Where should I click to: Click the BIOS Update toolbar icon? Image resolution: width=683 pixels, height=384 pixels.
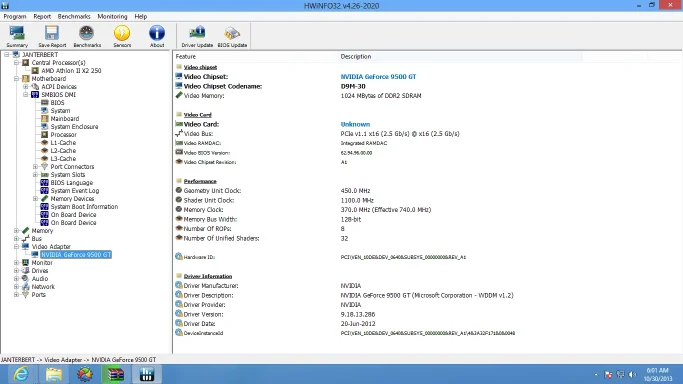(232, 36)
